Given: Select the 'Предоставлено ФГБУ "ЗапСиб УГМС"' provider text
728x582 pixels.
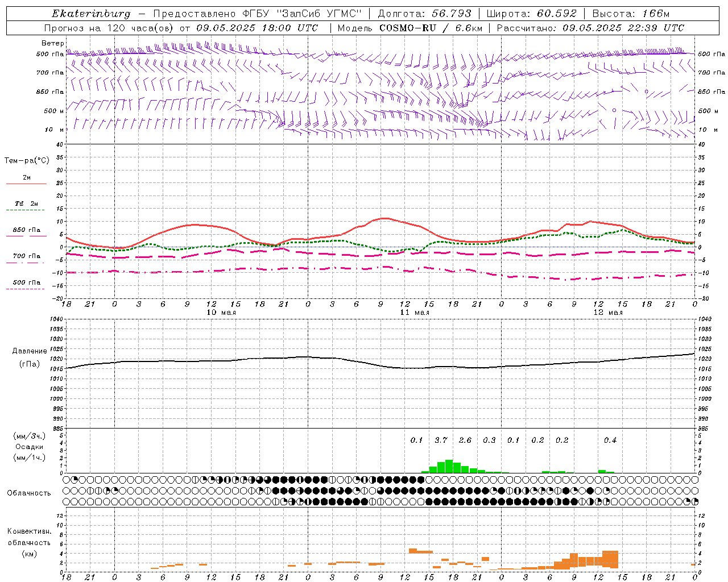Looking at the screenshot, I should [x=258, y=14].
